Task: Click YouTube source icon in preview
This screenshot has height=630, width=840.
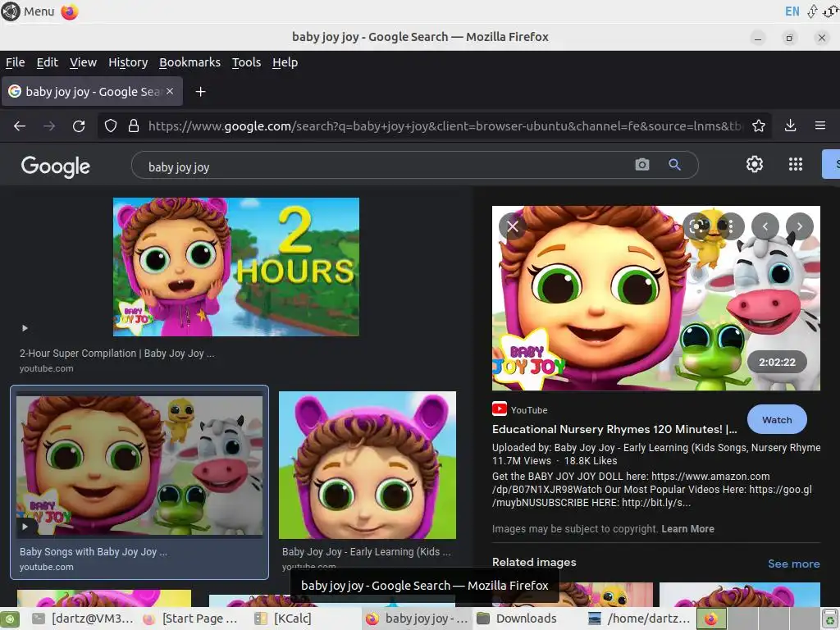Action: (500, 409)
